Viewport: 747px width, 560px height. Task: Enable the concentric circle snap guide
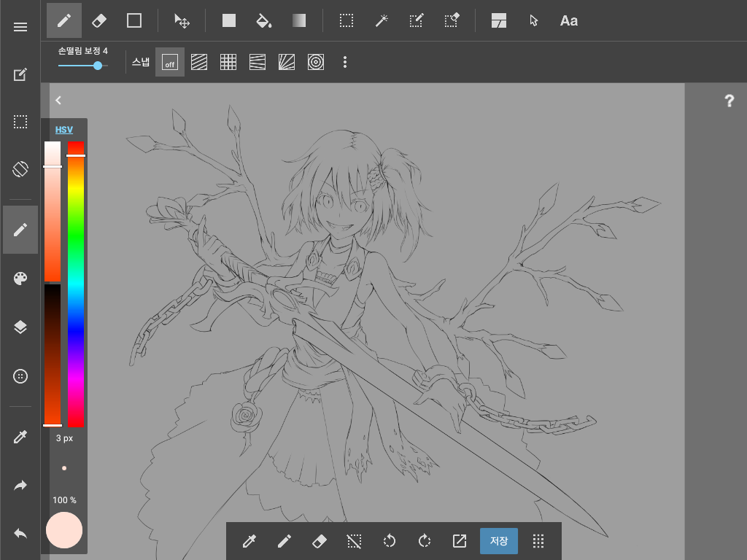click(315, 63)
